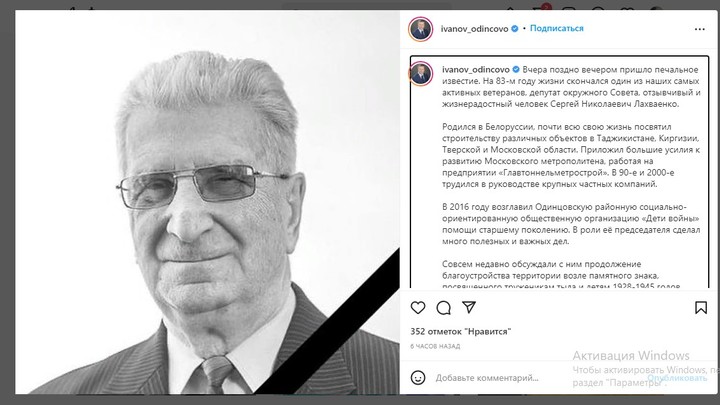Open the three-dot more options menu

click(x=699, y=29)
